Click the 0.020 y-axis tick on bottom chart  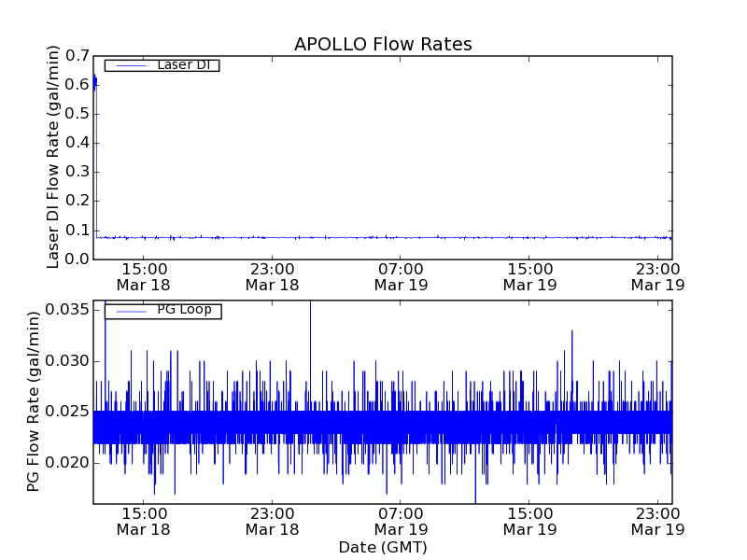66,463
